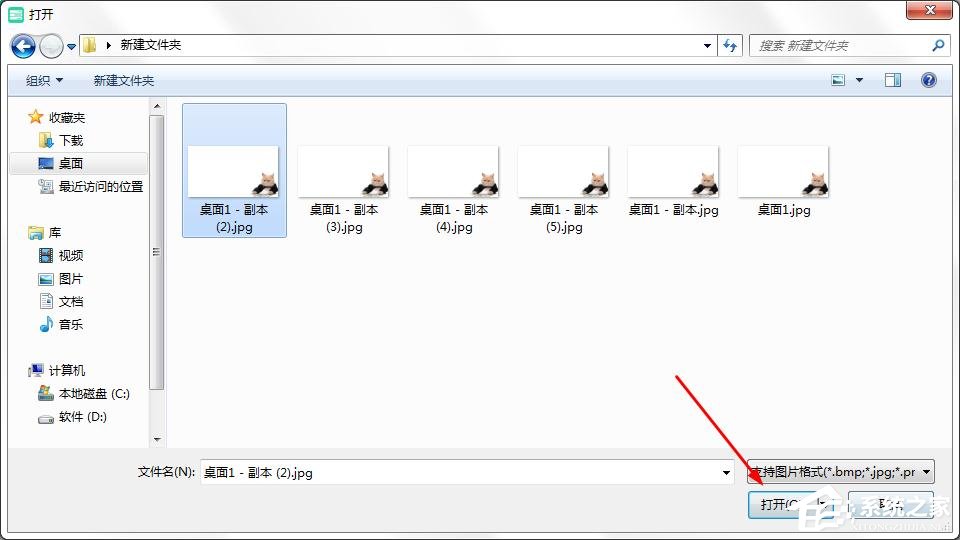
Task: Open the 音乐 library
Action: click(x=71, y=324)
